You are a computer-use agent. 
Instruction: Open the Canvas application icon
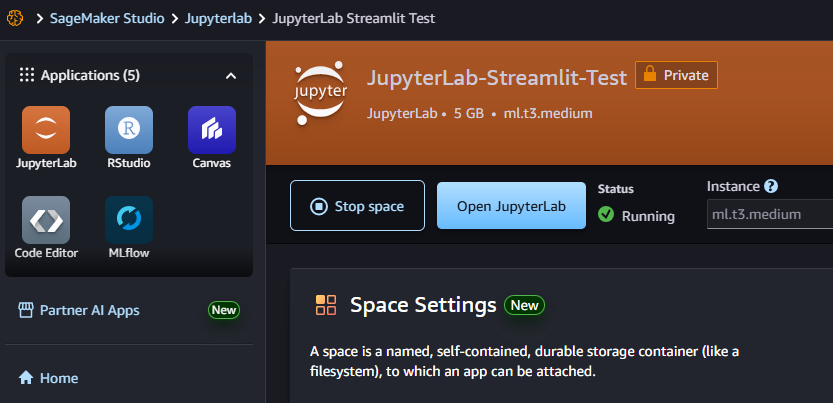click(x=211, y=130)
